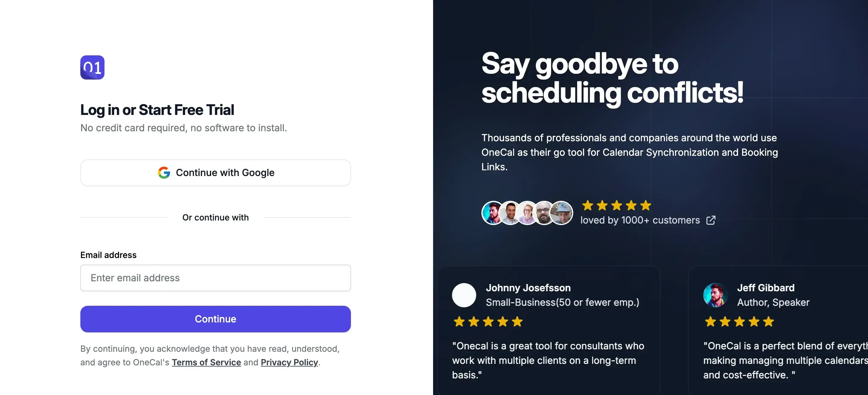Click the 'loved by 1000+ customers' link
The height and width of the screenshot is (395, 868).
tap(640, 220)
